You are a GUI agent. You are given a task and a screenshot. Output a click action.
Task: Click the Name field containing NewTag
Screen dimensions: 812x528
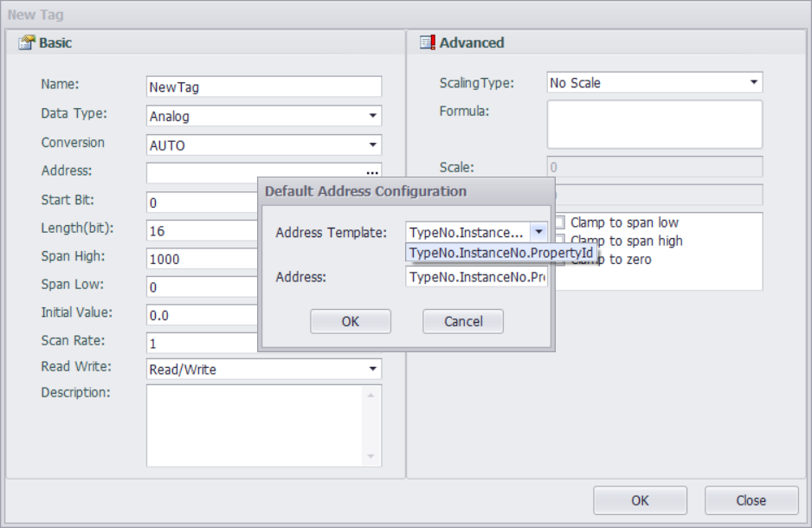[264, 87]
